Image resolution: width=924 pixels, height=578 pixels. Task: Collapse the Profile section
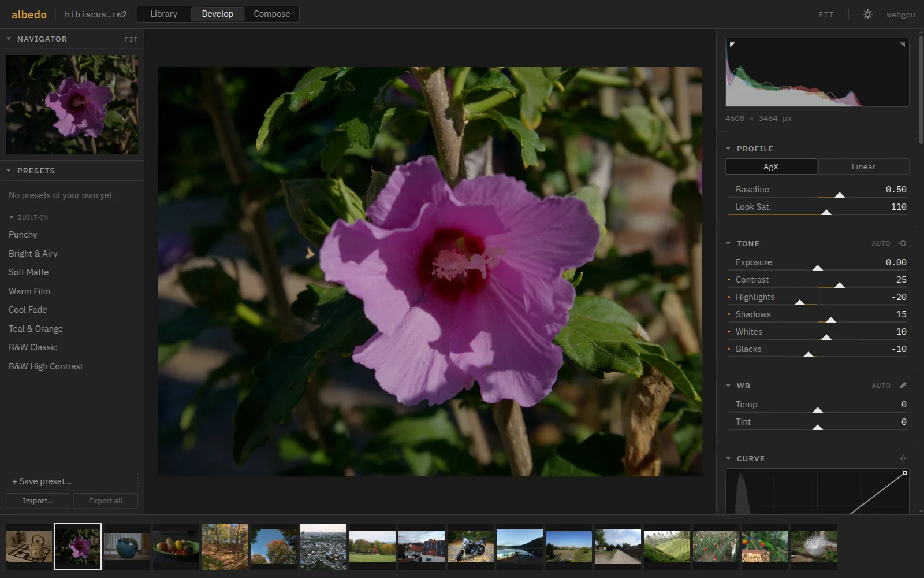click(728, 149)
